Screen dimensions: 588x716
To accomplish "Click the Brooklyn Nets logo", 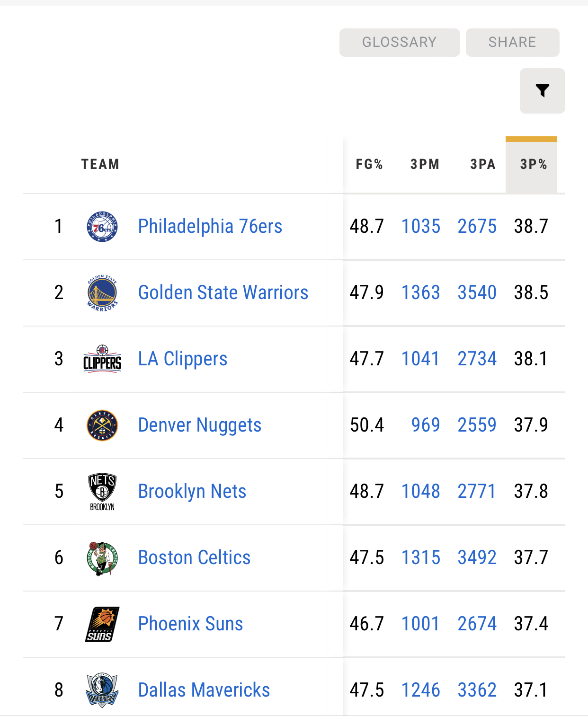I will coord(102,492).
